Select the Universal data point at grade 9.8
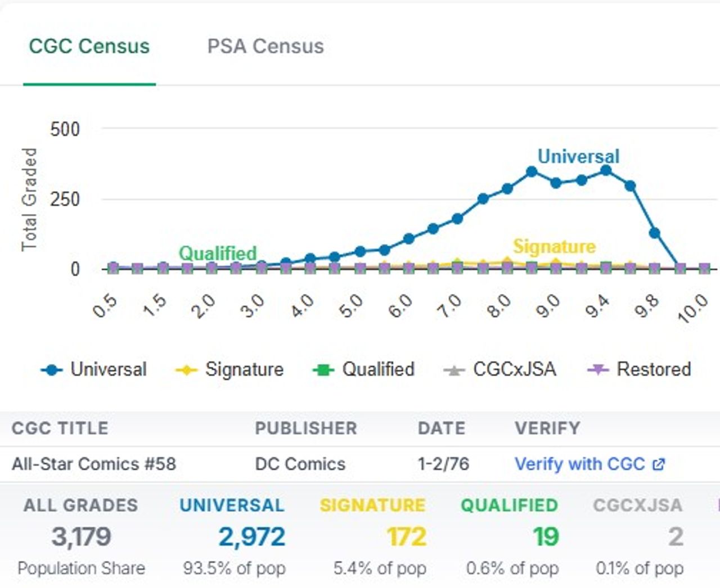The image size is (720, 588). coord(654,233)
